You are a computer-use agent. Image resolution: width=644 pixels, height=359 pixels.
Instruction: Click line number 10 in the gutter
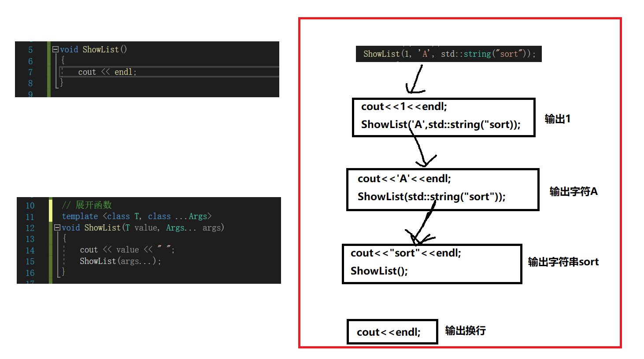coord(30,205)
